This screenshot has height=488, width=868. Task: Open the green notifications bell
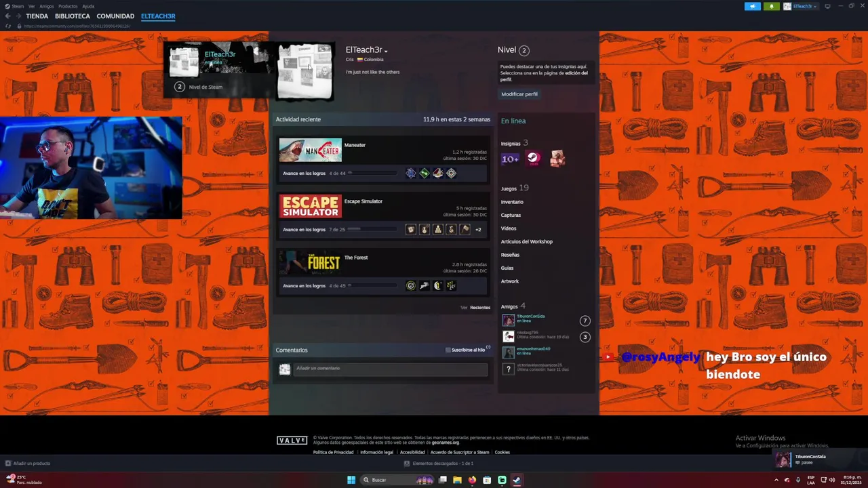click(x=771, y=6)
